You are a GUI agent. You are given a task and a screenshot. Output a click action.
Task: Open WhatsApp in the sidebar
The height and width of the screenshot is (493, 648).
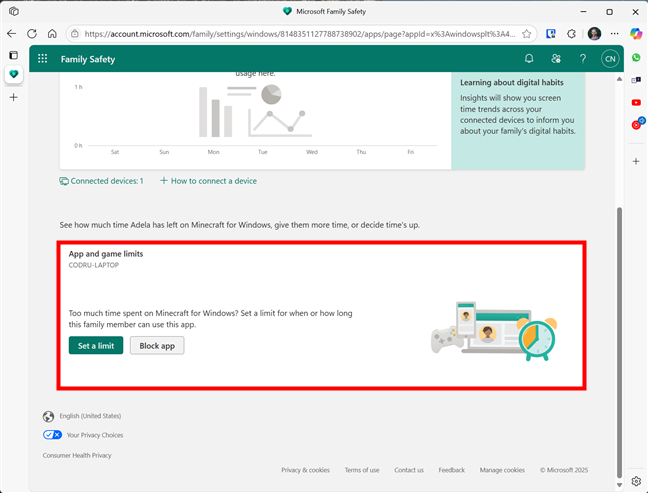click(x=636, y=57)
